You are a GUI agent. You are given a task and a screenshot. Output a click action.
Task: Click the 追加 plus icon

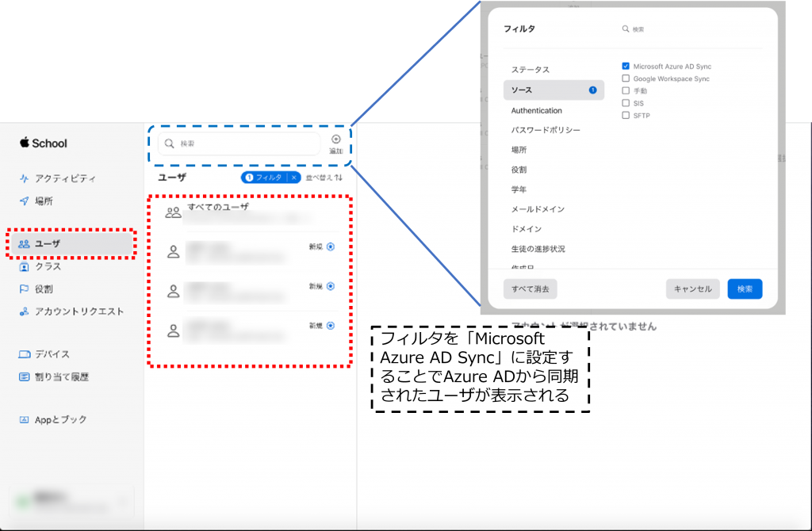335,139
